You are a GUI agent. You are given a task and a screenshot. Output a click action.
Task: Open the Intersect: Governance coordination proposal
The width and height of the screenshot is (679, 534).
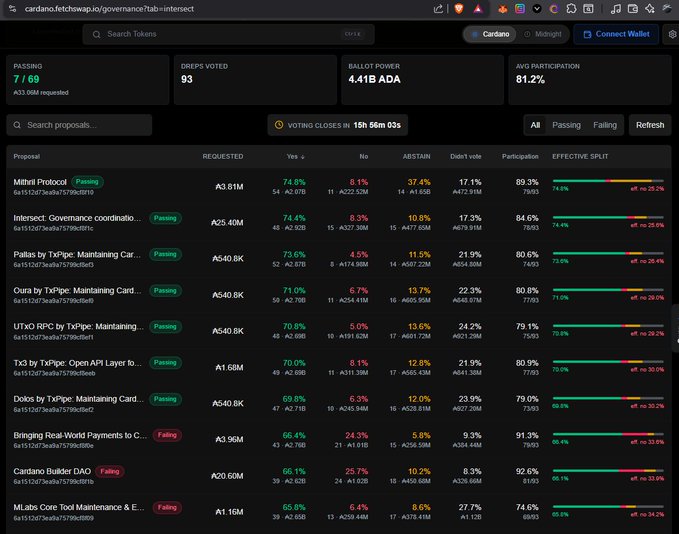click(77, 218)
